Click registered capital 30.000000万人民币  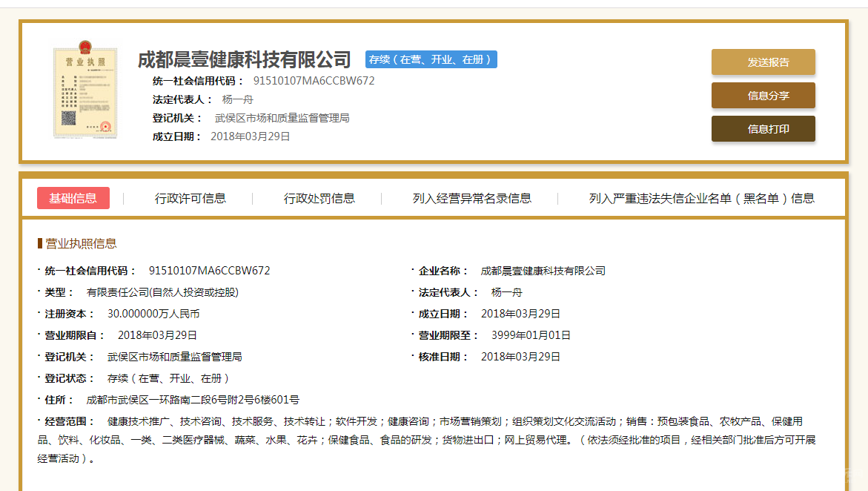click(153, 314)
